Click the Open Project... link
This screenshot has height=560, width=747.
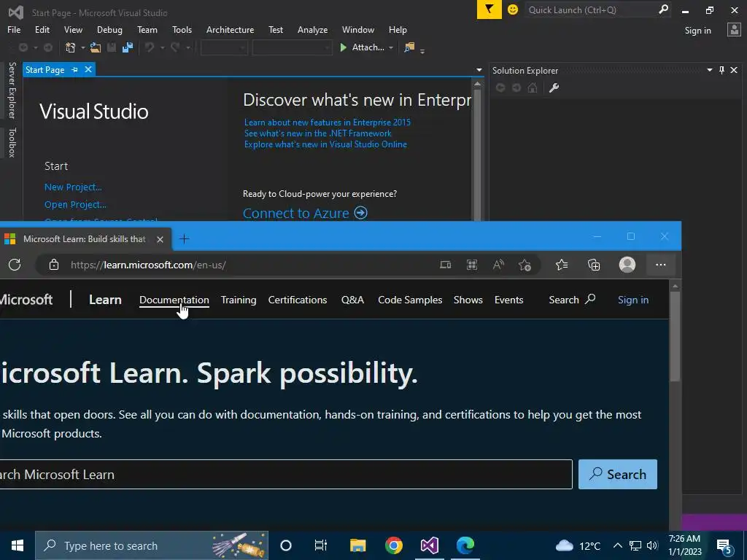[75, 204]
